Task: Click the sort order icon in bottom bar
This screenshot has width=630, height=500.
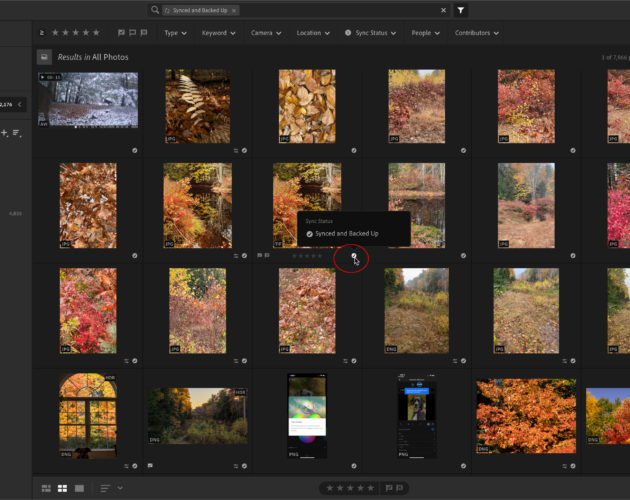Action: [x=105, y=488]
